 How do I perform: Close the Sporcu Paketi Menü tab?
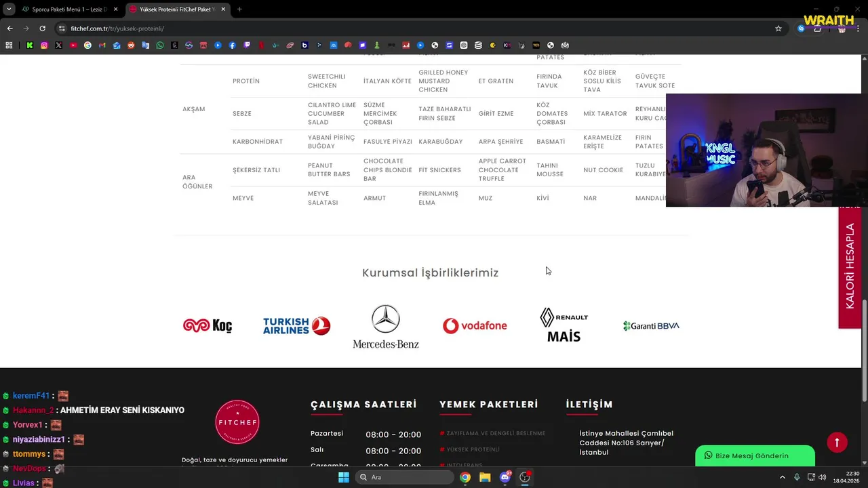point(115,9)
